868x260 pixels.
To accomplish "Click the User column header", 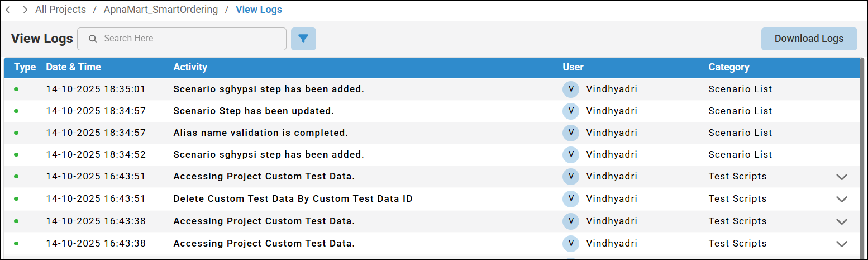I will point(573,67).
